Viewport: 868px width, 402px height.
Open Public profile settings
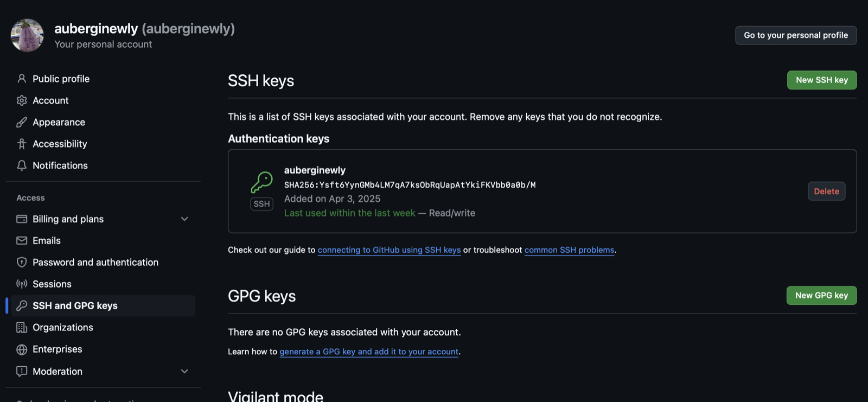103,79
